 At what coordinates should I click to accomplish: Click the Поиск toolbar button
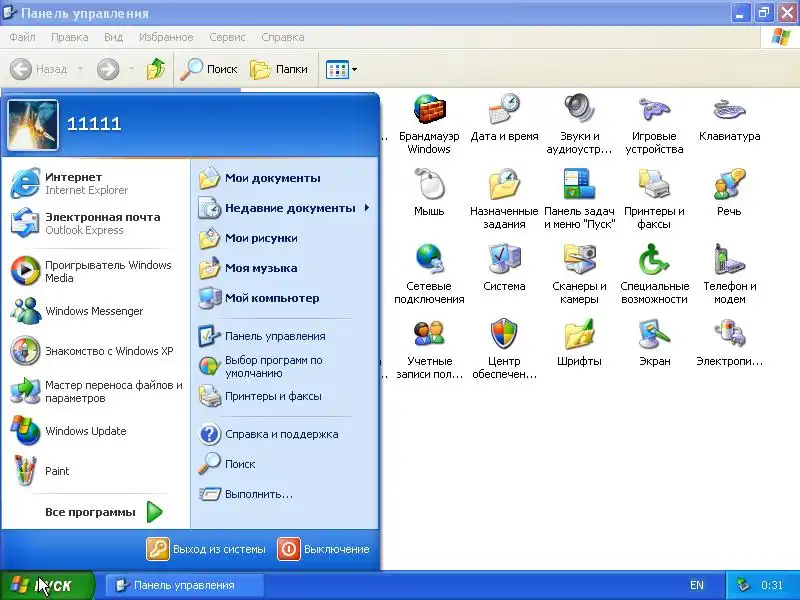pos(209,69)
